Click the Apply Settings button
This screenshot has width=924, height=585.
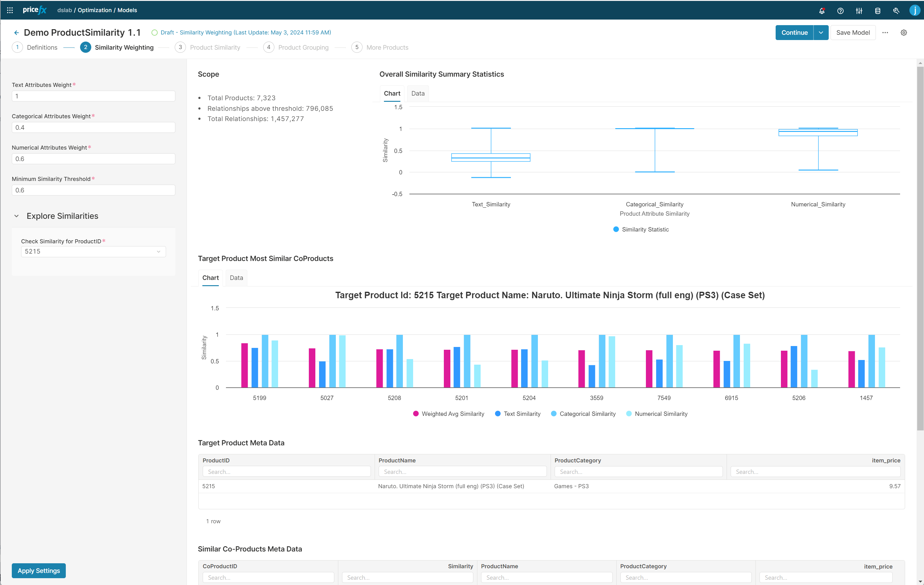coord(39,570)
